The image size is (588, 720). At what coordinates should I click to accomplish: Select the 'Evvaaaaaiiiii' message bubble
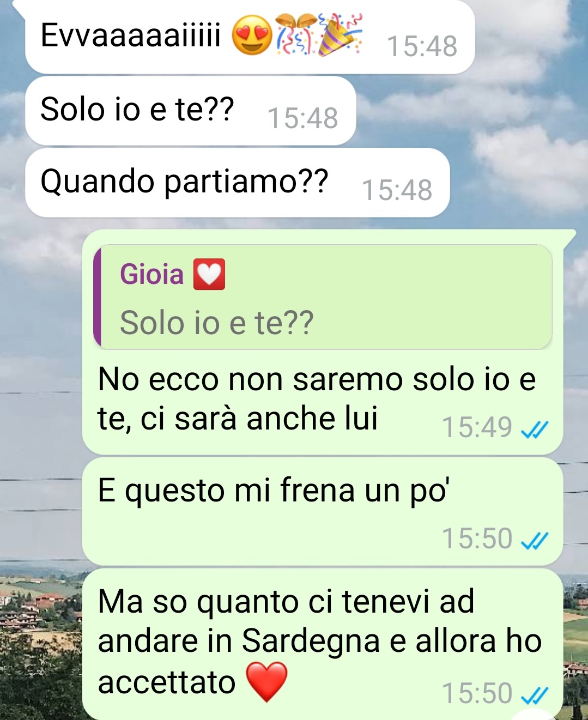coord(250,37)
